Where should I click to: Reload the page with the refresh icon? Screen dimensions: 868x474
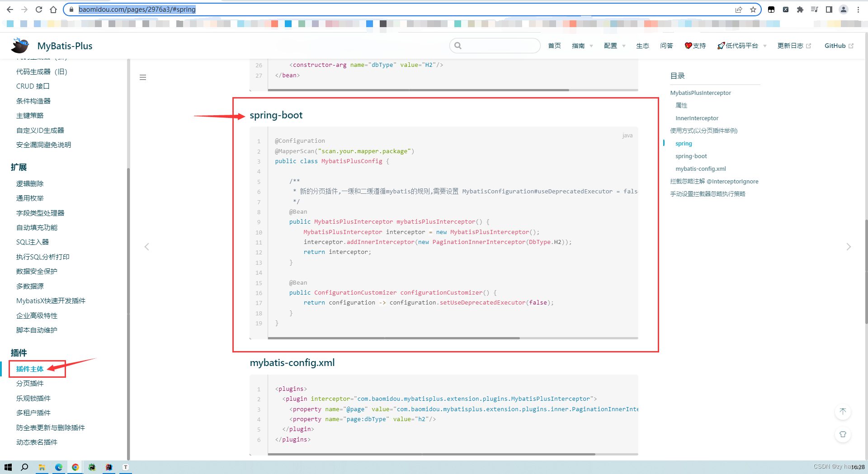tap(39, 9)
